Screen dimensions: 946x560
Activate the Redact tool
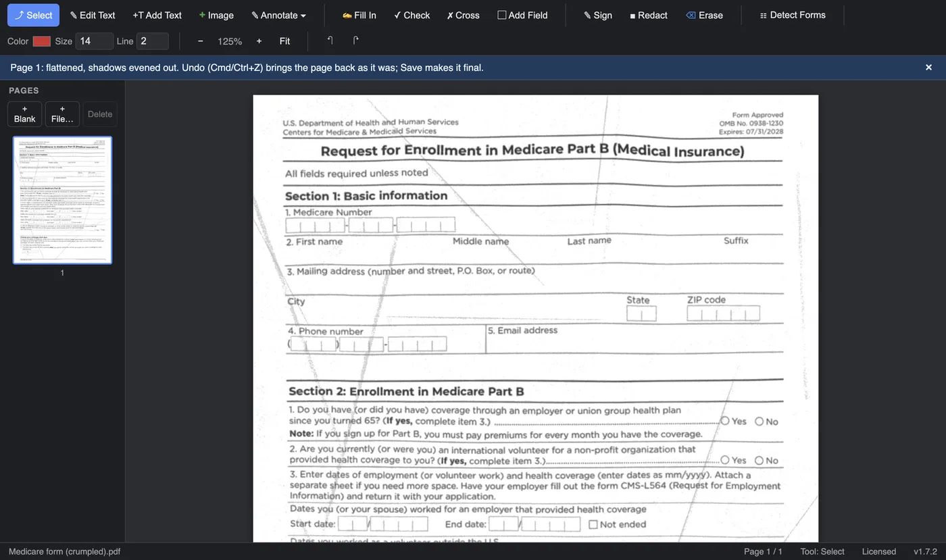(648, 15)
